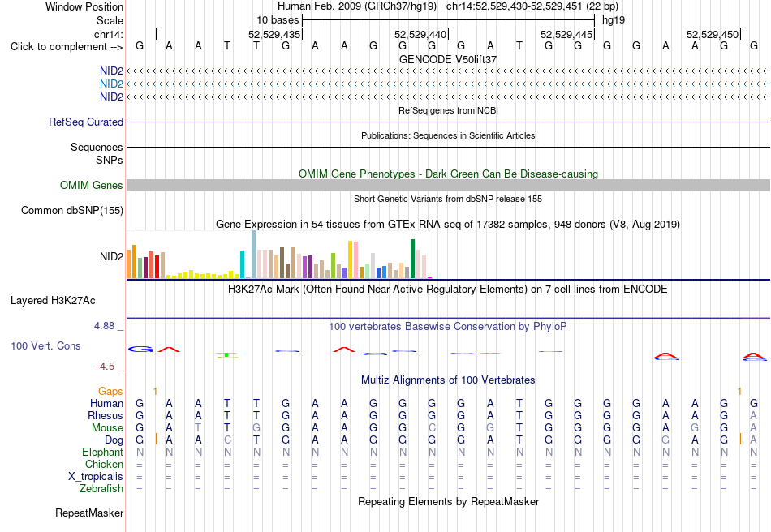This screenshot has height=532, width=771.
Task: Open the Layered H3K27Ac track label
Action: [53, 301]
